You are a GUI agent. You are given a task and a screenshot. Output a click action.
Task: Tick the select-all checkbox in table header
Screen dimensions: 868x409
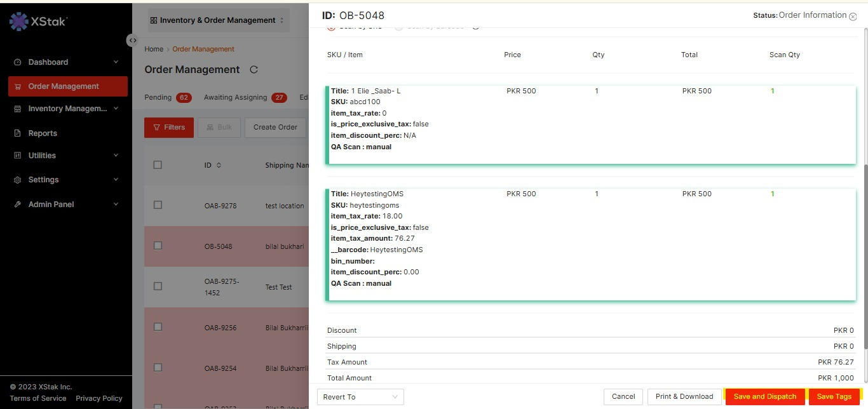[158, 165]
